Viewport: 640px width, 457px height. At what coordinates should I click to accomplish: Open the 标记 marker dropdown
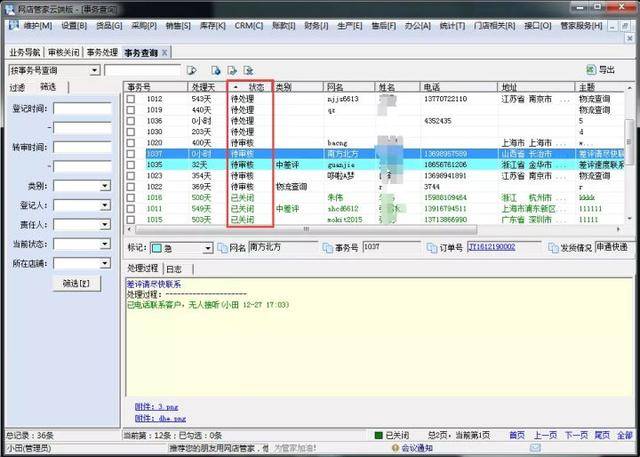tap(208, 248)
